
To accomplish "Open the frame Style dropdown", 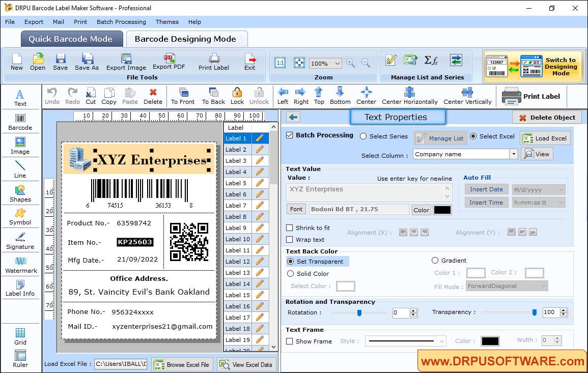I will point(442,341).
